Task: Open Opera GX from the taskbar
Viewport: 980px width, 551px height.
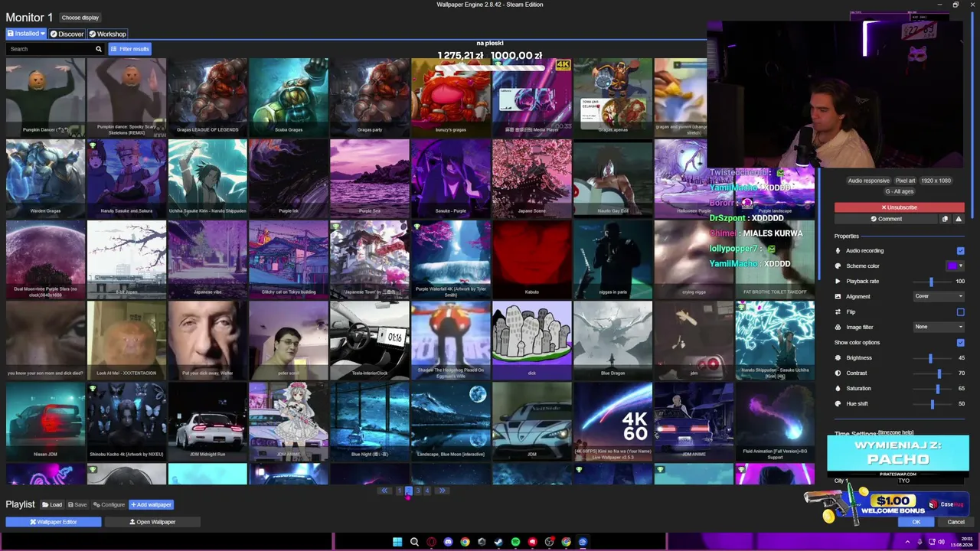Action: click(431, 542)
